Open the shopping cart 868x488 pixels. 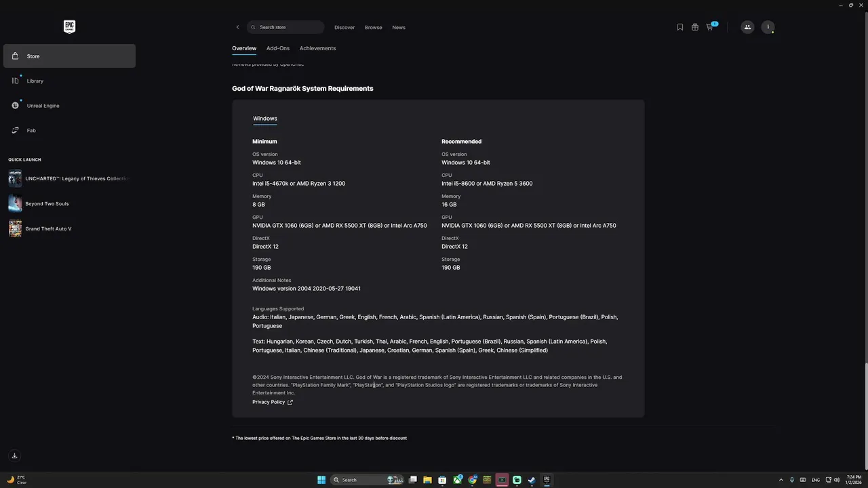pos(710,27)
